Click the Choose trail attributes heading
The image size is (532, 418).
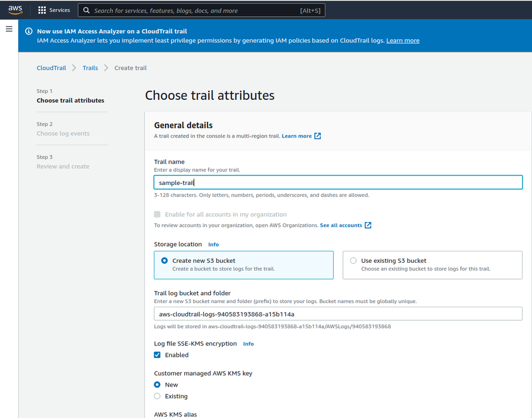tap(210, 95)
